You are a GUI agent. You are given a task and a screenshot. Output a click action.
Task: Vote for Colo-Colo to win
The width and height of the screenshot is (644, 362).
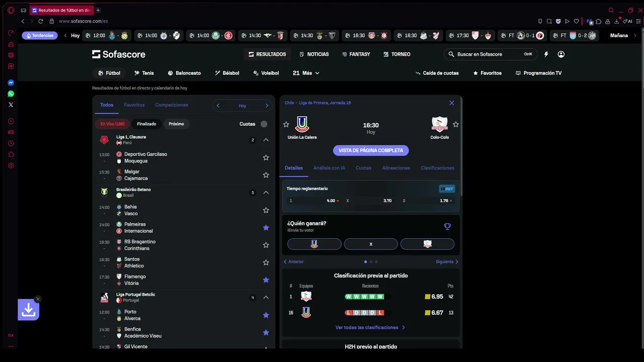[428, 244]
